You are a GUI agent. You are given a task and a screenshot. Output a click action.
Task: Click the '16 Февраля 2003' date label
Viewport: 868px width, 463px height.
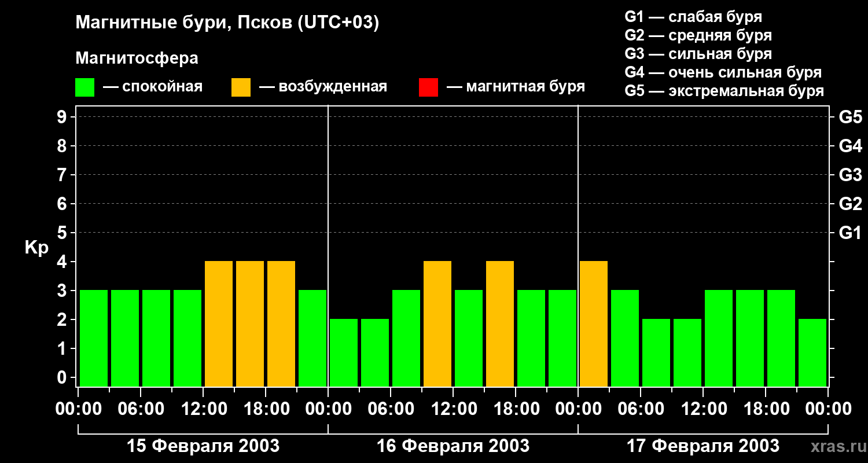[x=453, y=446]
